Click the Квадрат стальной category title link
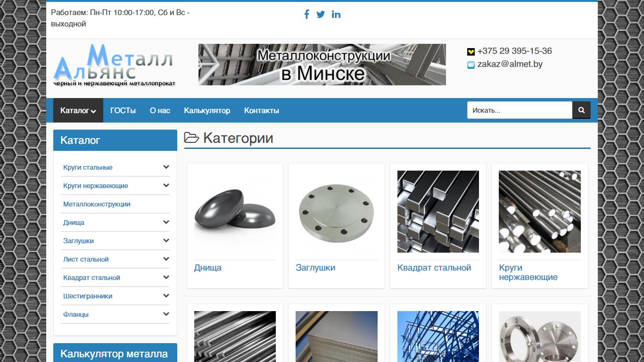The height and width of the screenshot is (362, 644). click(434, 268)
